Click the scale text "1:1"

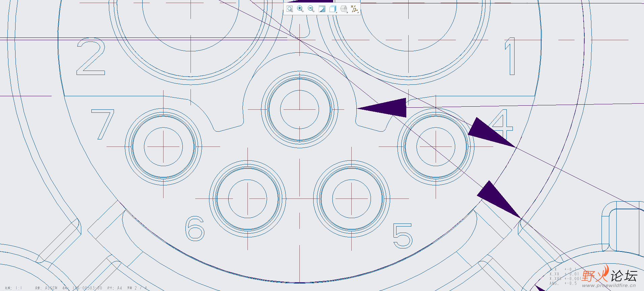click(x=18, y=288)
